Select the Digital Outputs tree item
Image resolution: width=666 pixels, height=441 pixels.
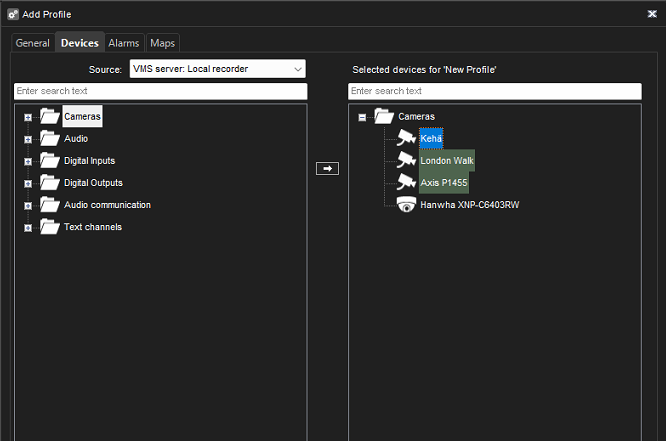(93, 183)
